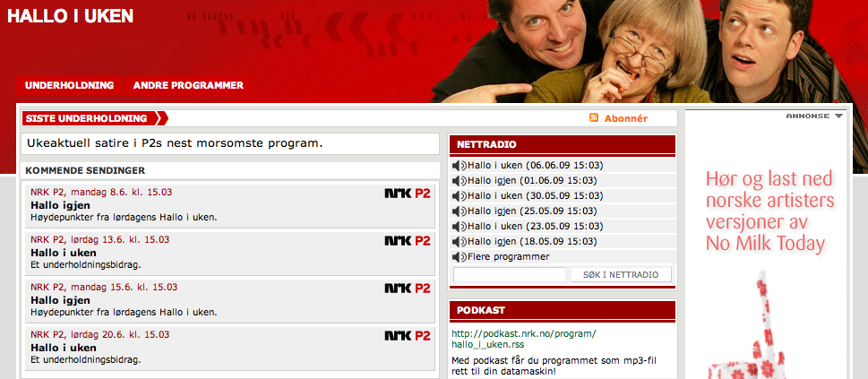Click NRK P2 logo in mandag 8.6. listing

408,194
